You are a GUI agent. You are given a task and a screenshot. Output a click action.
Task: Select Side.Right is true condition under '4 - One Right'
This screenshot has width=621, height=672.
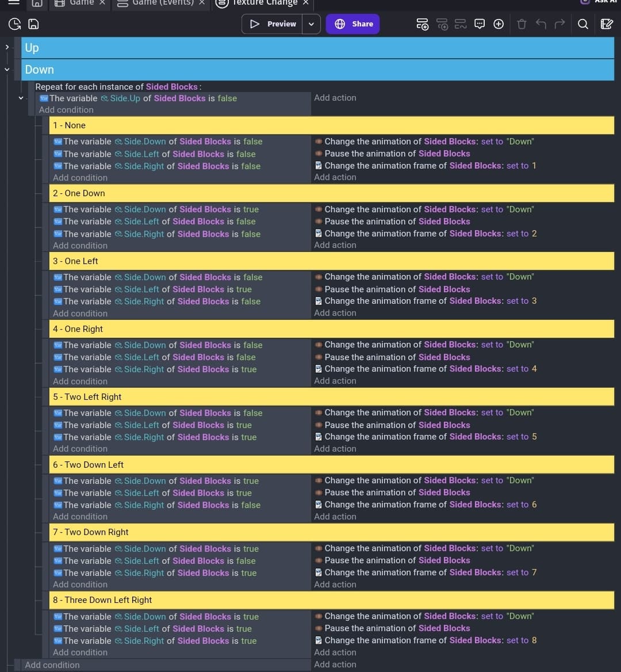(155, 369)
